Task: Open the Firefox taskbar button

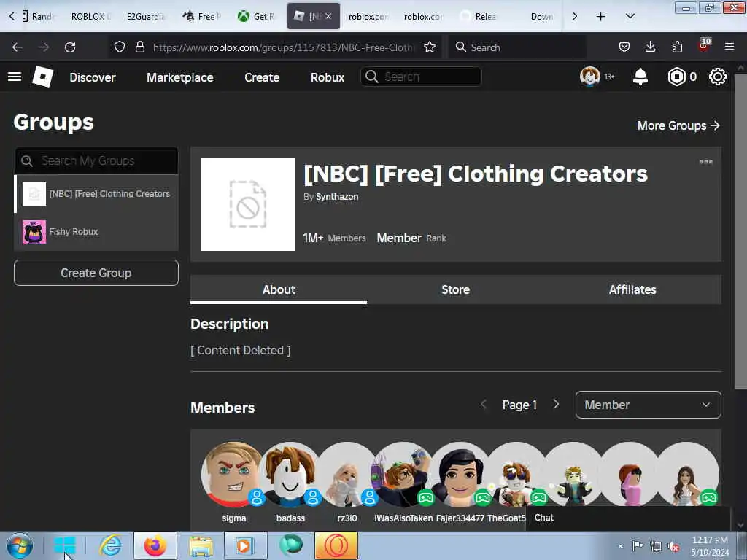Action: point(155,545)
